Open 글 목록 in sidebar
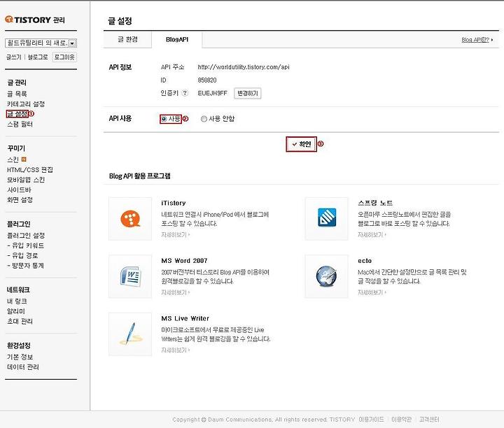 [x=17, y=94]
